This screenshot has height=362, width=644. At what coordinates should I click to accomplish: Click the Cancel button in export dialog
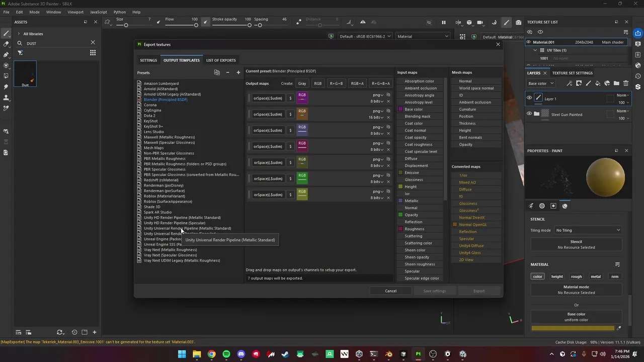pos(391,291)
